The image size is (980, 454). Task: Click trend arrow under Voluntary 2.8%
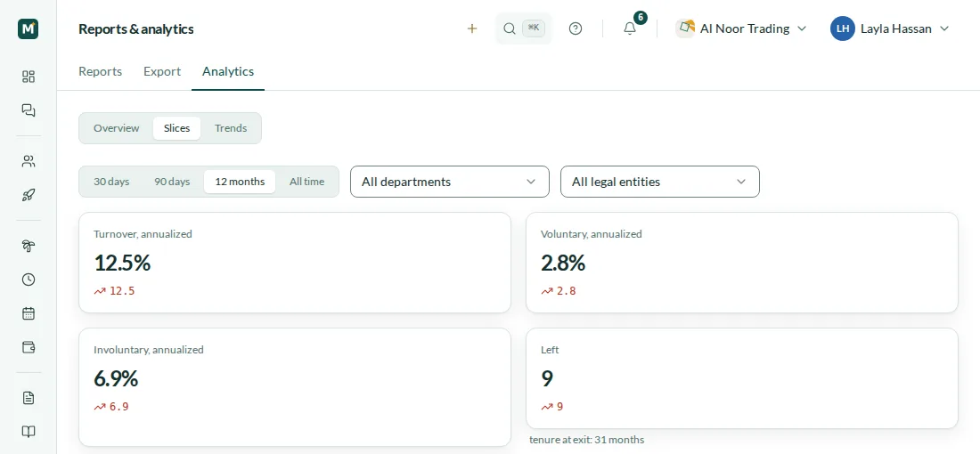[x=547, y=291]
